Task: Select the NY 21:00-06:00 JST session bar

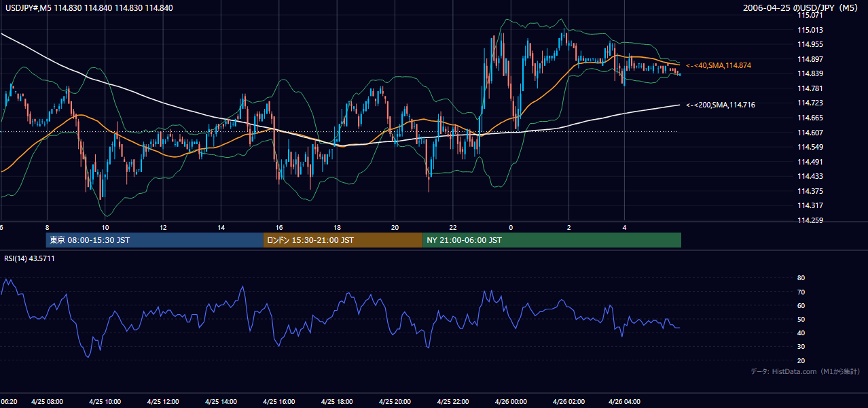Action: pos(551,240)
